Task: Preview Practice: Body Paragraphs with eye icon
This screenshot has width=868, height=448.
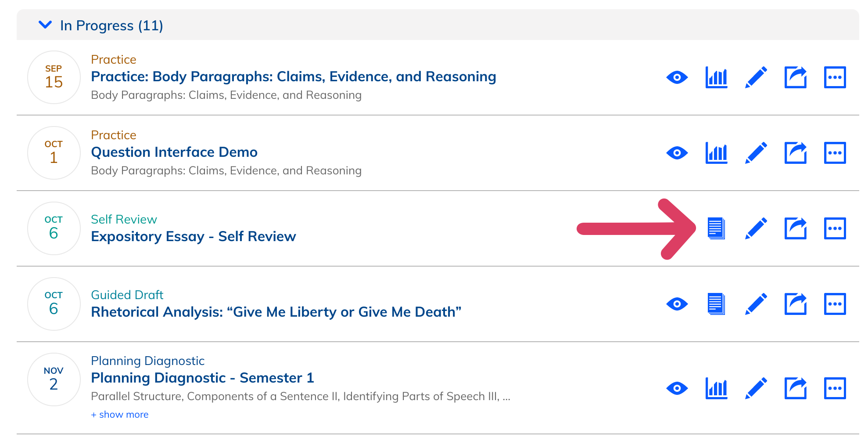Action: [x=677, y=77]
